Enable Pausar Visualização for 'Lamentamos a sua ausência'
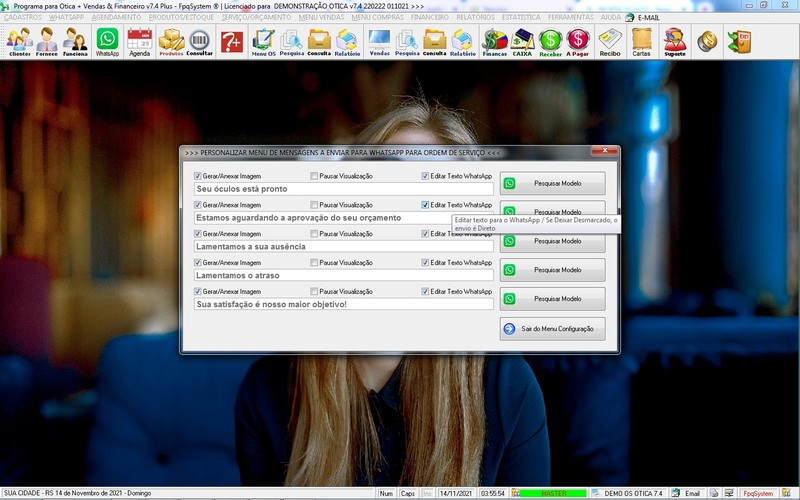 (314, 234)
